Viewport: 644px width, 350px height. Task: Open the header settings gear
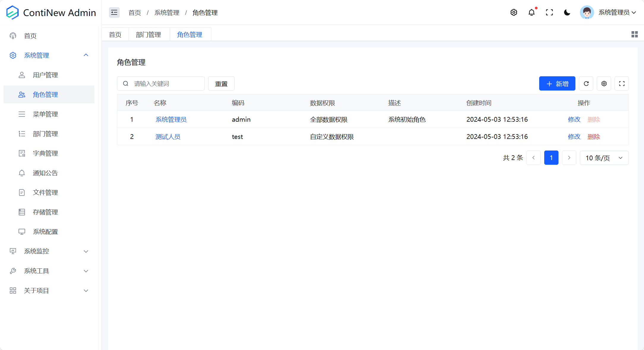(x=514, y=12)
